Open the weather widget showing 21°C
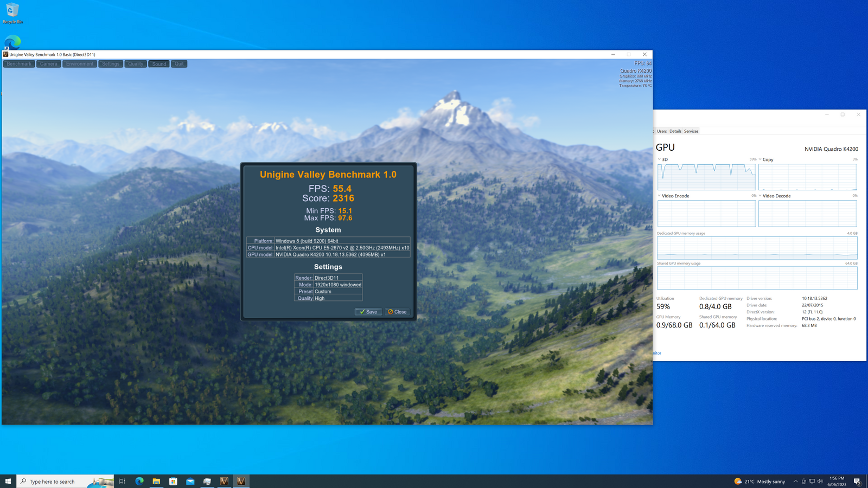This screenshot has width=868, height=488. pyautogui.click(x=759, y=481)
